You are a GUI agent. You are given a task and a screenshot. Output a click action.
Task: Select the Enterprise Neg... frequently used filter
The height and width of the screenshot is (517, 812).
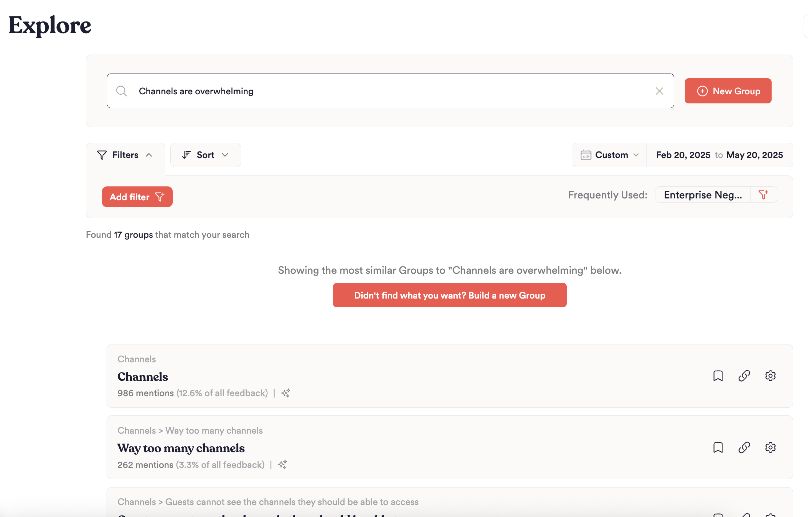[702, 195]
